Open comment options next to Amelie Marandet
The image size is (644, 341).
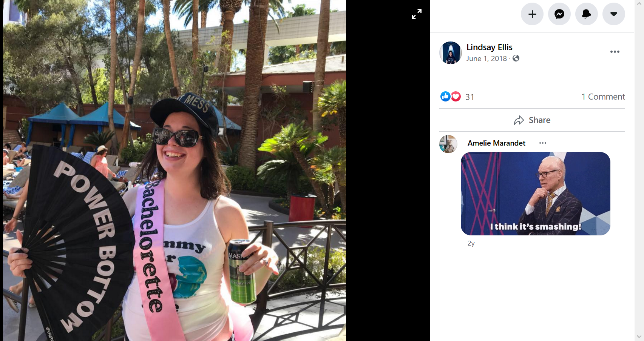pyautogui.click(x=543, y=143)
